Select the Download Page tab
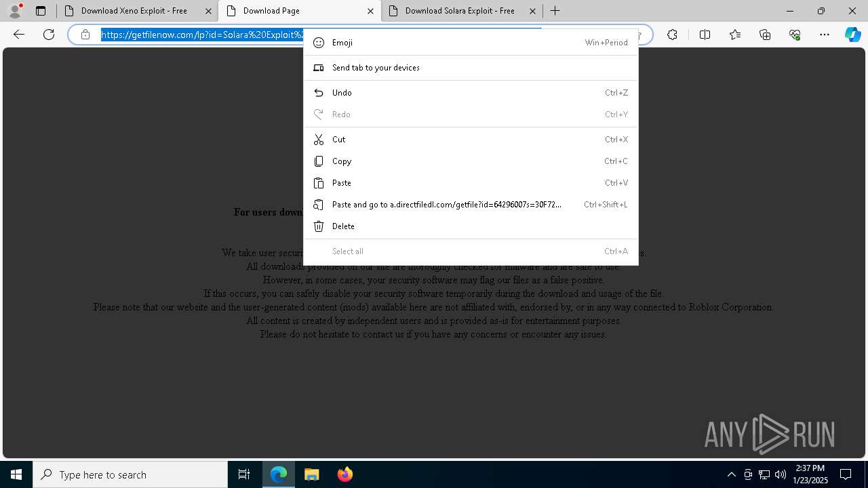This screenshot has height=488, width=868. click(300, 11)
